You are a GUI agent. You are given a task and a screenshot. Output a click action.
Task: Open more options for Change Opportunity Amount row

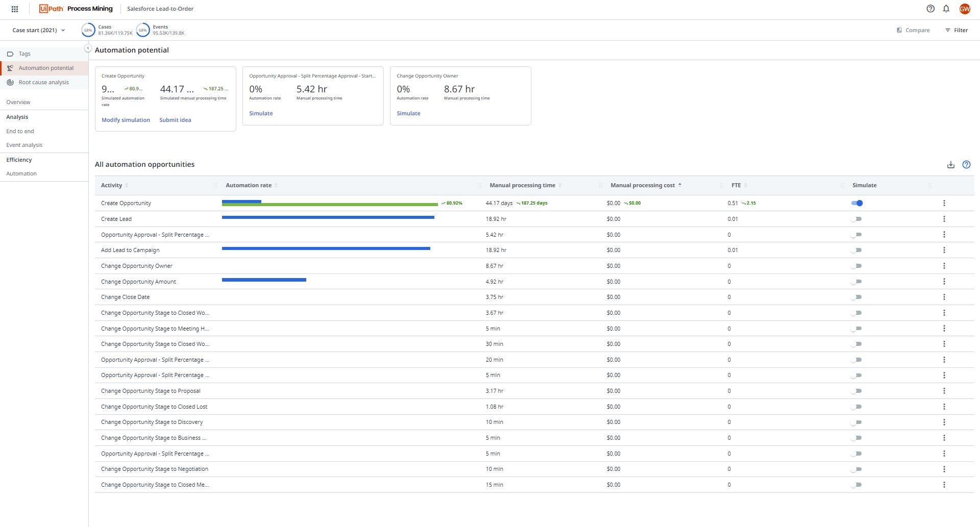tap(944, 282)
